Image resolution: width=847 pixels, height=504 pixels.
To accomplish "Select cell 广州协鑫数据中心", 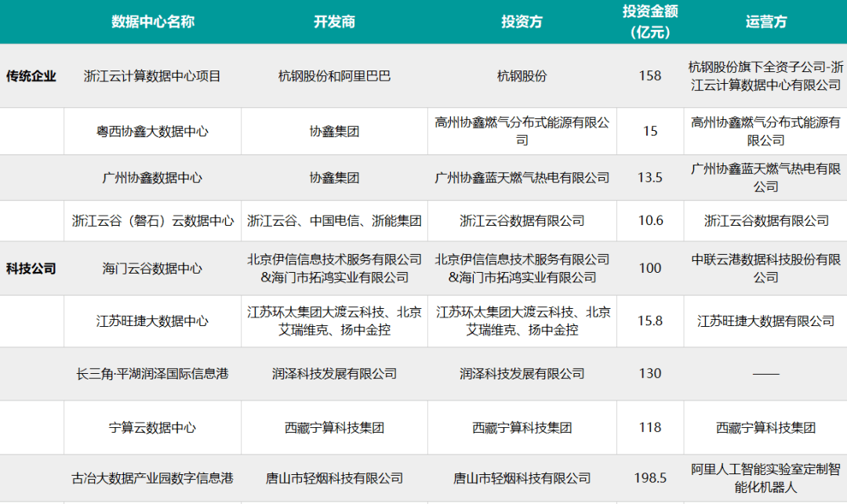I will (x=152, y=177).
